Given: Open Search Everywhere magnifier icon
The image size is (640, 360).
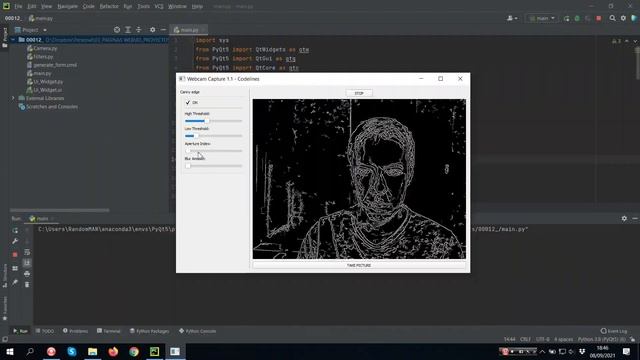Looking at the screenshot, I should click(612, 18).
